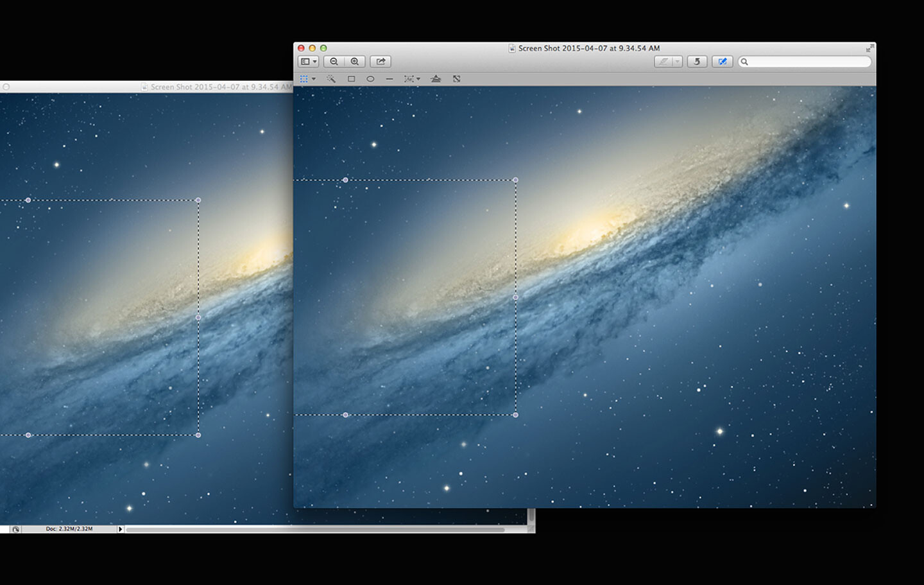Click the status bar icon left of Doc size
The width and height of the screenshot is (924, 585).
coord(15,529)
